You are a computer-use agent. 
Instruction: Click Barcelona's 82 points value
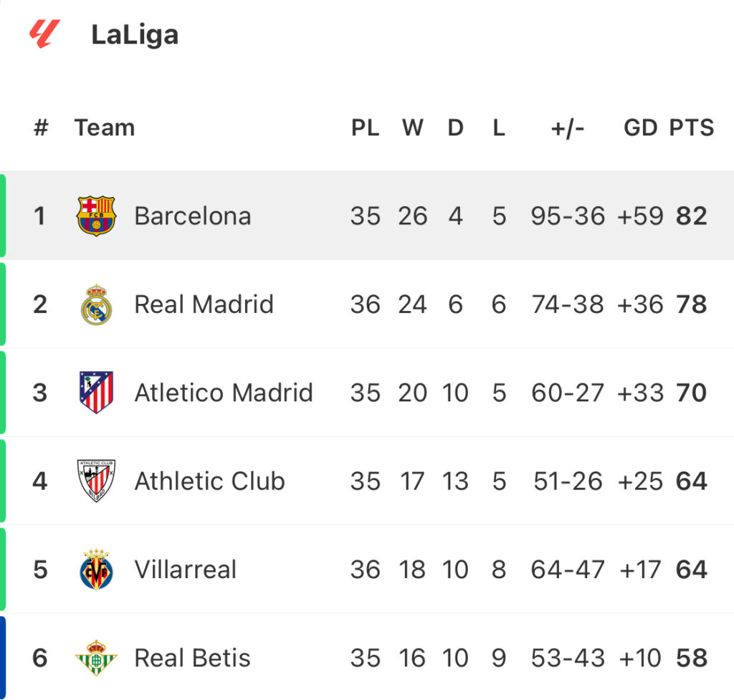coord(691,216)
